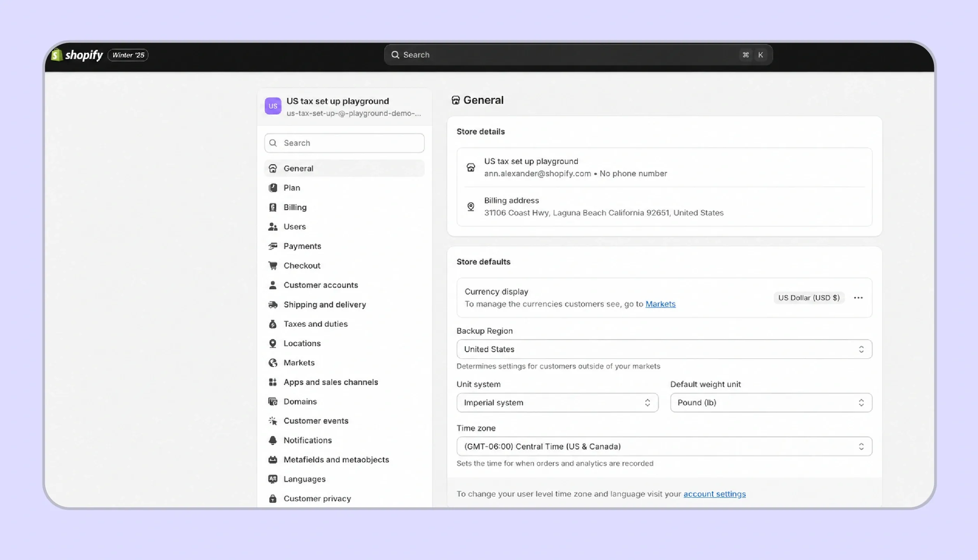The image size is (978, 560).
Task: Click the Billing receipt icon
Action: pos(273,207)
